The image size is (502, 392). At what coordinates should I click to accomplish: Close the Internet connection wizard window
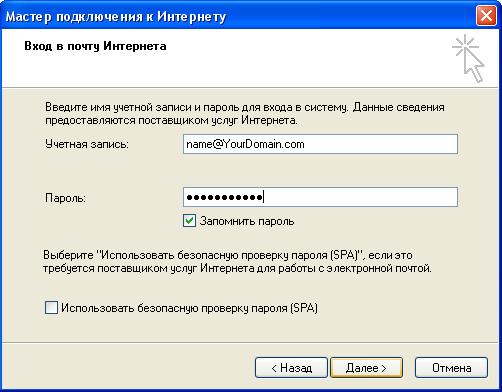486,16
